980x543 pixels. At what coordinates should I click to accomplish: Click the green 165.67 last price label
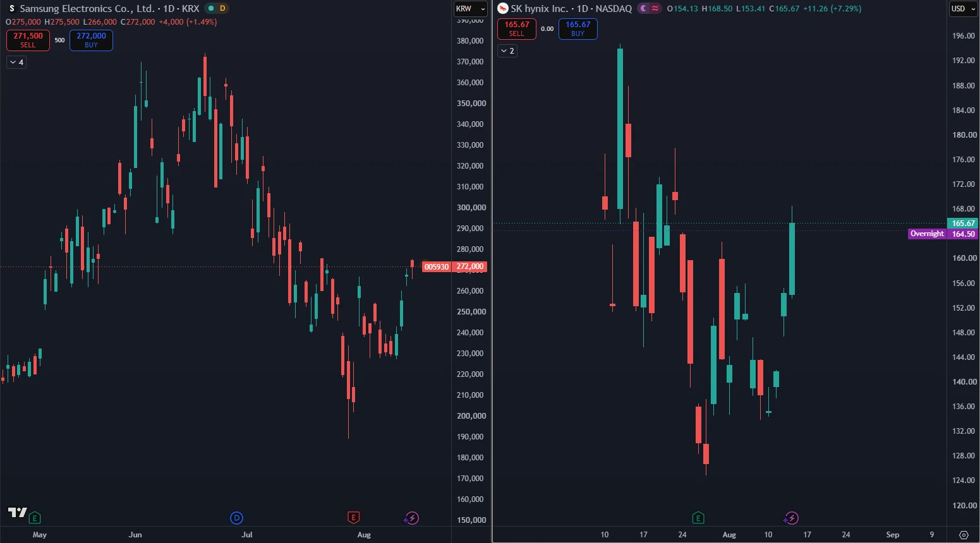tap(964, 224)
